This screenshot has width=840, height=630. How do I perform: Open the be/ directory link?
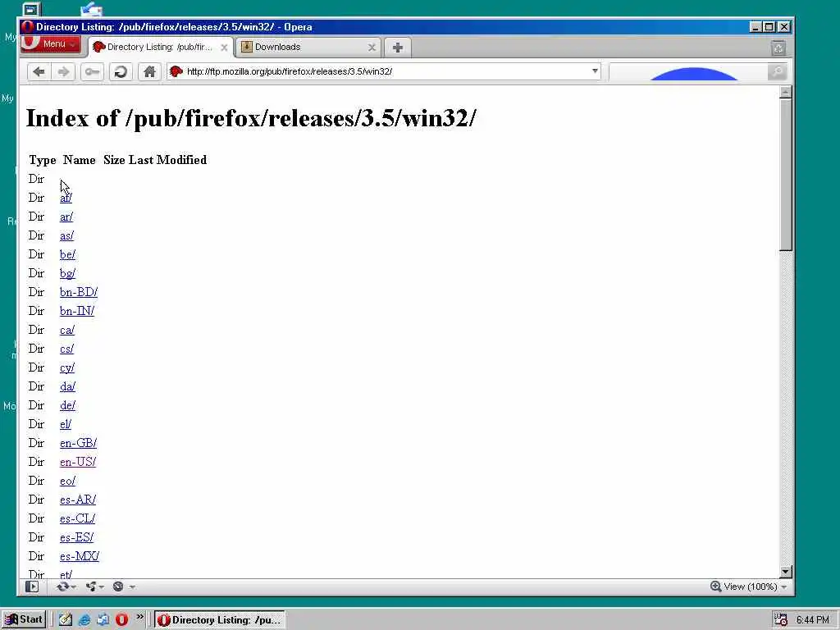[67, 254]
